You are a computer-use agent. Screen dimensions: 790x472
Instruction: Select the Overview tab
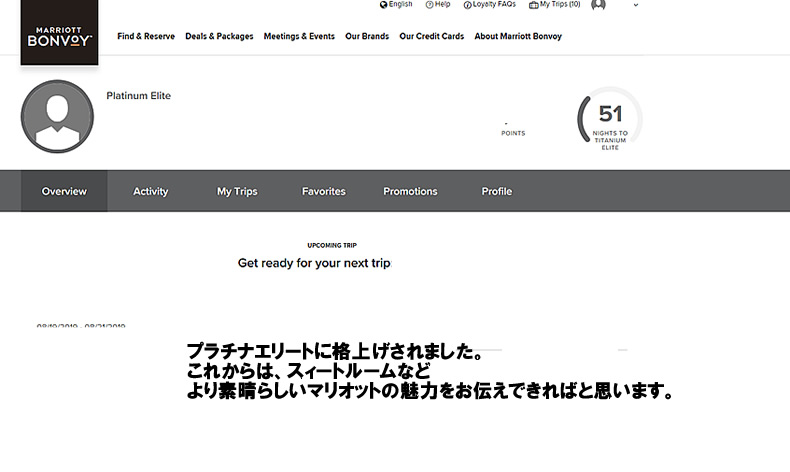tap(64, 191)
